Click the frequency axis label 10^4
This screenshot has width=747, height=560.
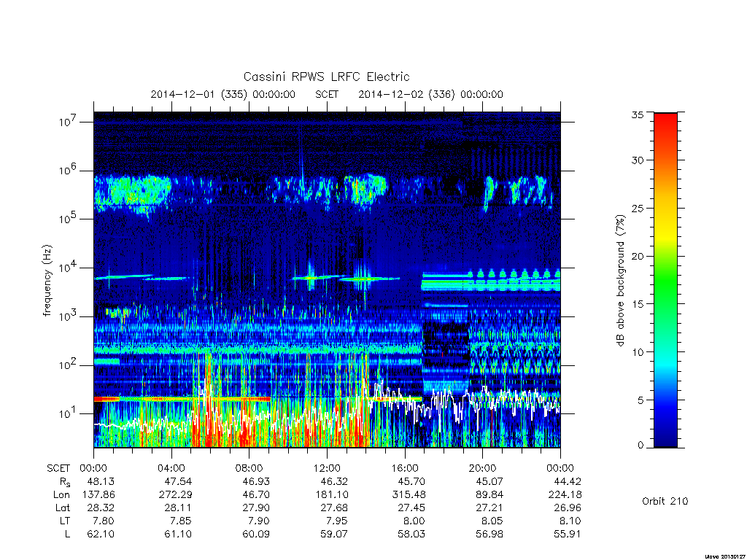[68, 268]
